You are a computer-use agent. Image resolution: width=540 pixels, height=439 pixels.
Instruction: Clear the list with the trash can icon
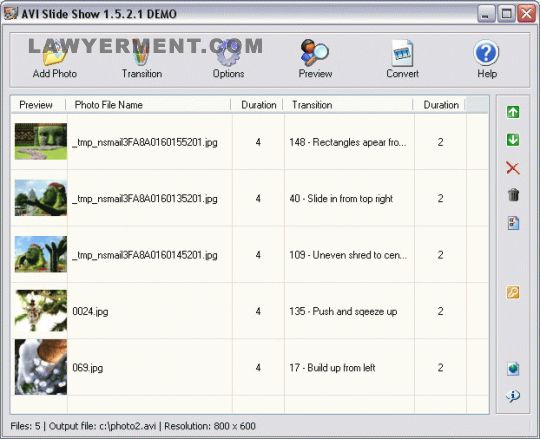pos(513,195)
